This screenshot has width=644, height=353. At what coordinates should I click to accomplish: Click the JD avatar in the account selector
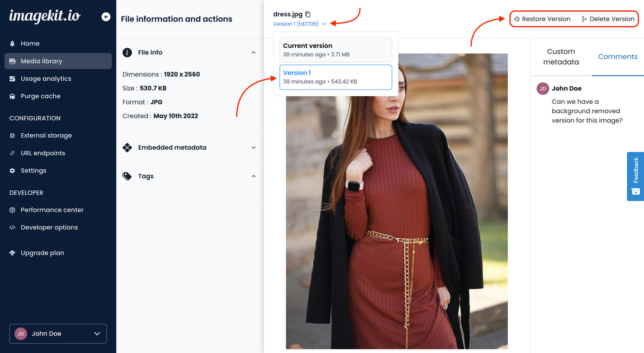(x=21, y=334)
